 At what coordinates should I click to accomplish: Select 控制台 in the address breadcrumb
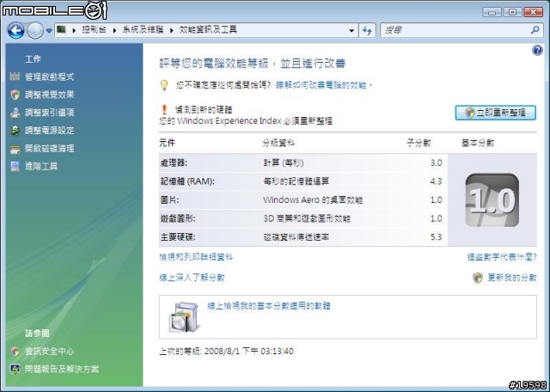(94, 30)
